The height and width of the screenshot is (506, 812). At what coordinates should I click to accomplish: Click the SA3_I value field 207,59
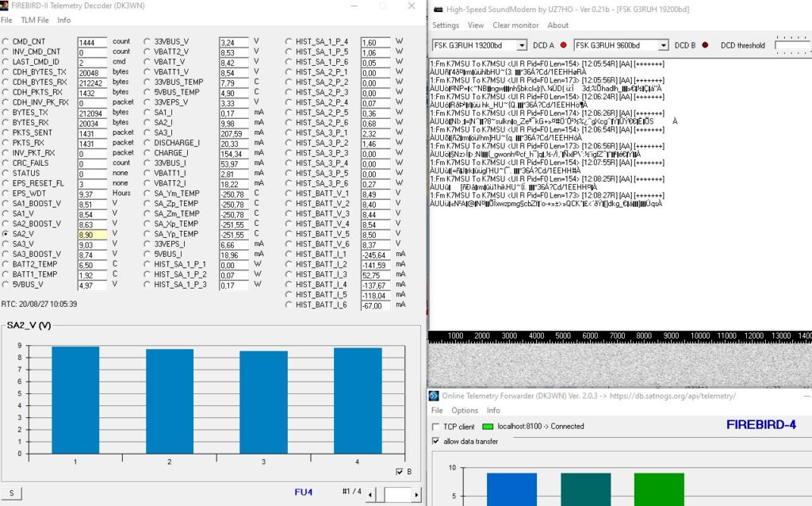[x=234, y=133]
